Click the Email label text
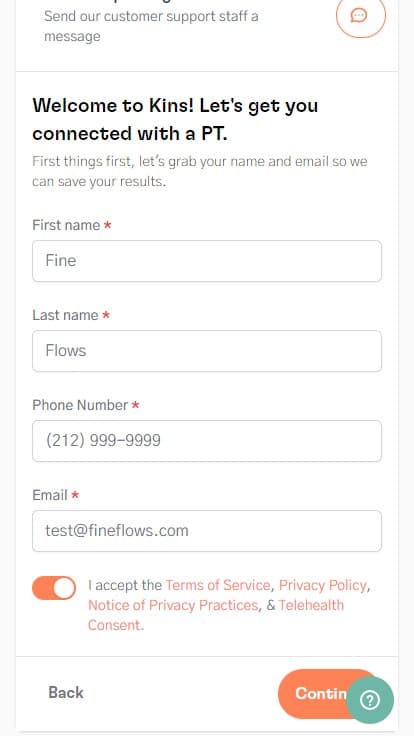Viewport: 414px width, 736px height. point(50,495)
